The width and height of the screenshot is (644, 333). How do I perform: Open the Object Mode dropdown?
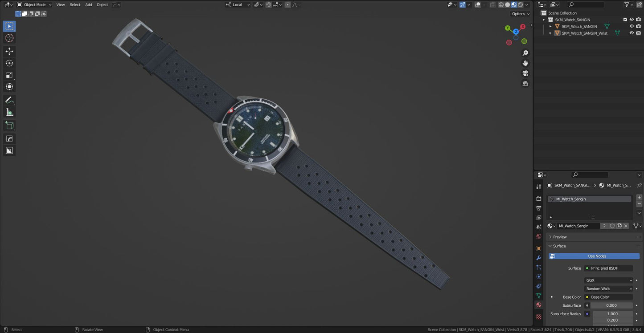[x=33, y=4]
